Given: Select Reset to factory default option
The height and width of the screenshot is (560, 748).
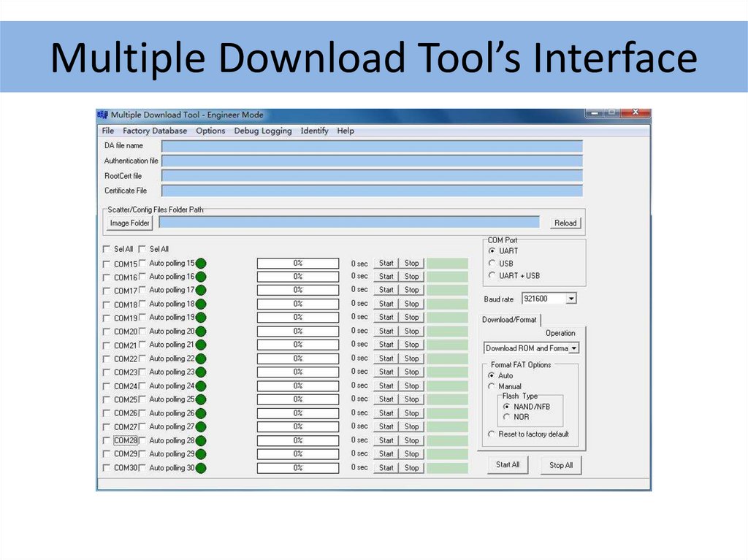Looking at the screenshot, I should click(492, 434).
